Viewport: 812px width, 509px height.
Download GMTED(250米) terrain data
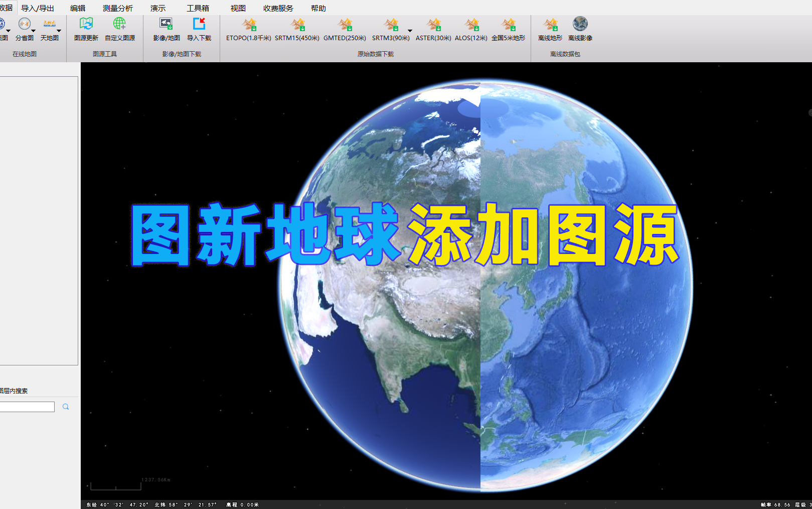pyautogui.click(x=345, y=29)
